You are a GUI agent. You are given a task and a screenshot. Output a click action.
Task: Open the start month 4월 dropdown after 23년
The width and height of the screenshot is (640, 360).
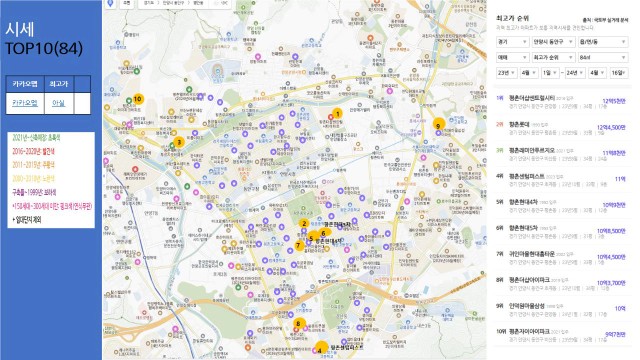click(529, 73)
